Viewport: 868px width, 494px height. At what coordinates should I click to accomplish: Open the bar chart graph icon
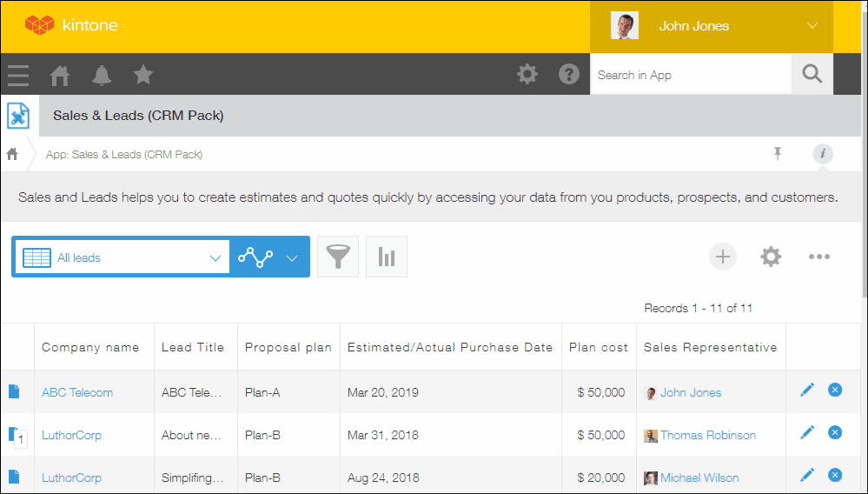pyautogui.click(x=387, y=257)
